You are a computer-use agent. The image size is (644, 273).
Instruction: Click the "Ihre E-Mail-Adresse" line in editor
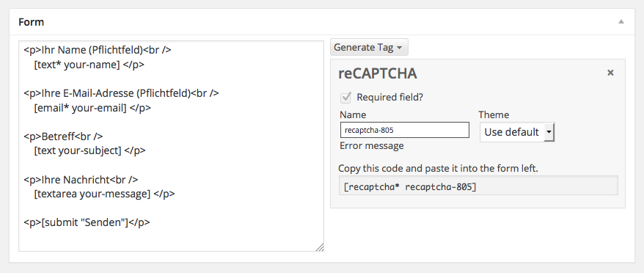pyautogui.click(x=121, y=93)
